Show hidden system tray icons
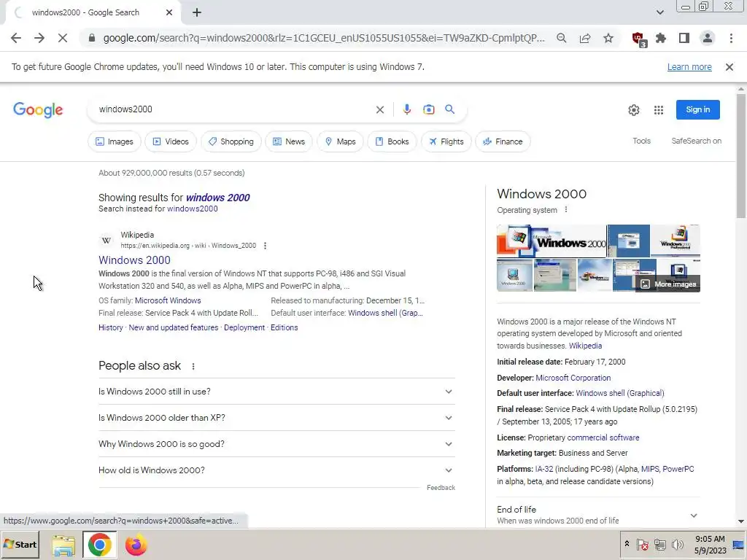The width and height of the screenshot is (747, 560). (627, 544)
